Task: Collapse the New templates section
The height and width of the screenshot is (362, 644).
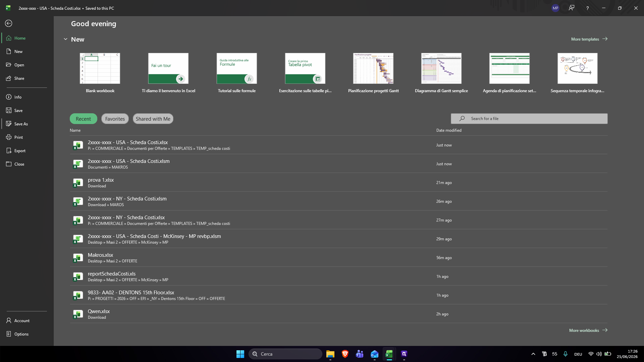Action: tap(65, 39)
